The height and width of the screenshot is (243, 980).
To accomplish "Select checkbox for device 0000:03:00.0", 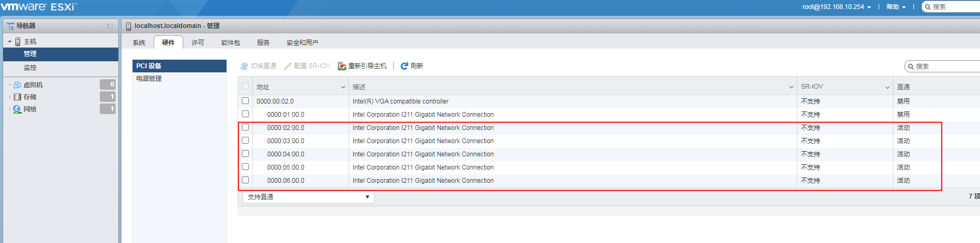I will (245, 140).
